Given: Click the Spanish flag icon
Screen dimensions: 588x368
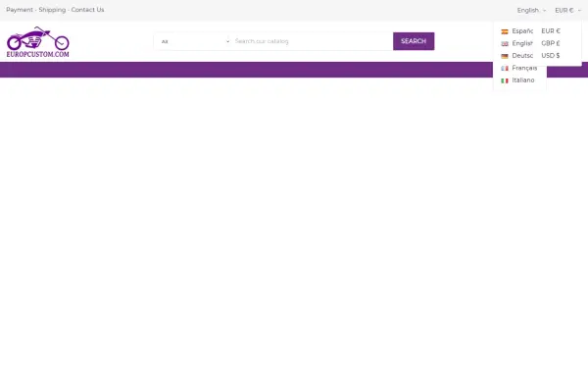Looking at the screenshot, I should tap(505, 32).
